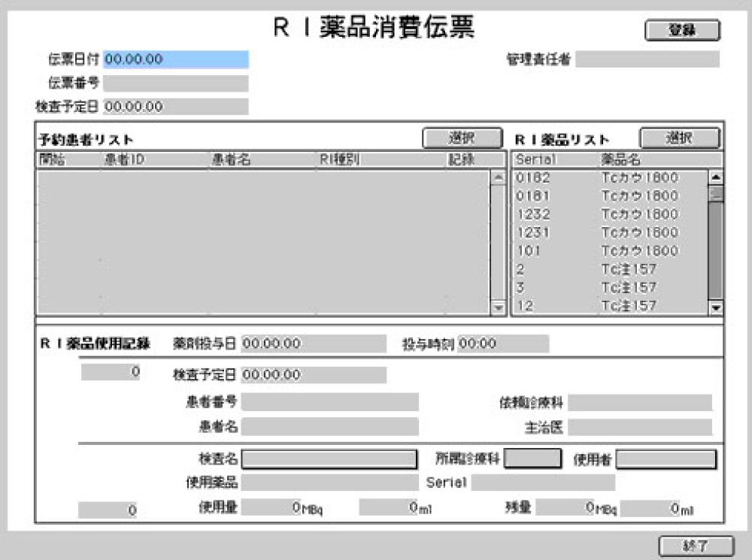The image size is (752, 560).
Task: Select drug row with Serial 0182
Action: pyautogui.click(x=609, y=178)
